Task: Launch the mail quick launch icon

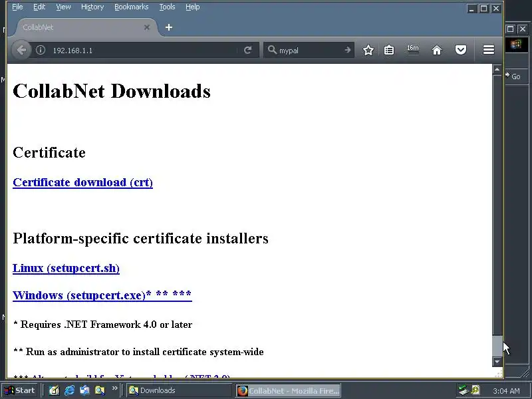Action: (x=84, y=390)
